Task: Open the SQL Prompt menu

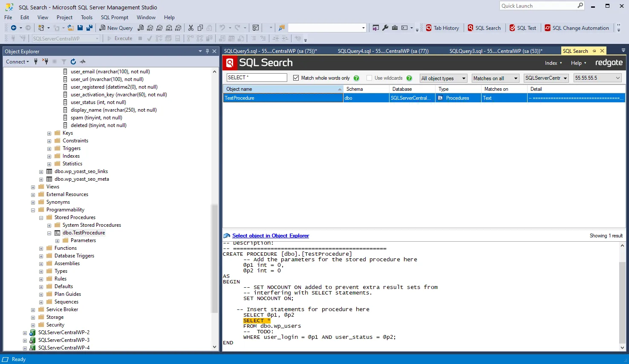Action: pos(114,17)
